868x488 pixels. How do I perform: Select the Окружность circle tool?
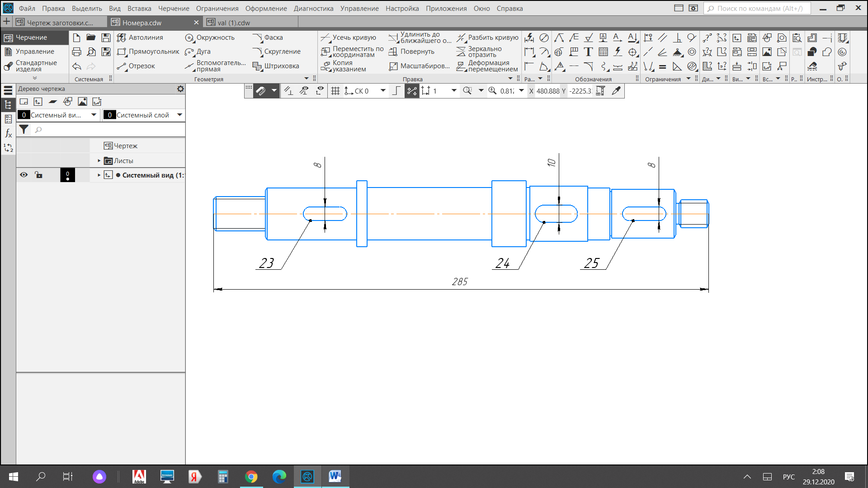(210, 38)
